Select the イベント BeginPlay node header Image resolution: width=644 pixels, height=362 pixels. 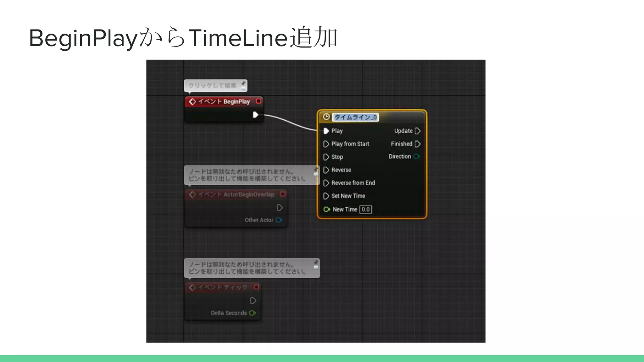click(224, 101)
